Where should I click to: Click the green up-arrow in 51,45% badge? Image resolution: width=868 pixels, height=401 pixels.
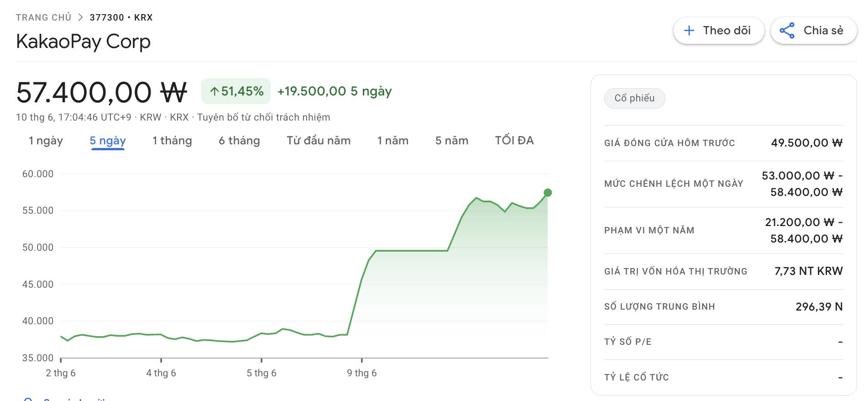214,91
